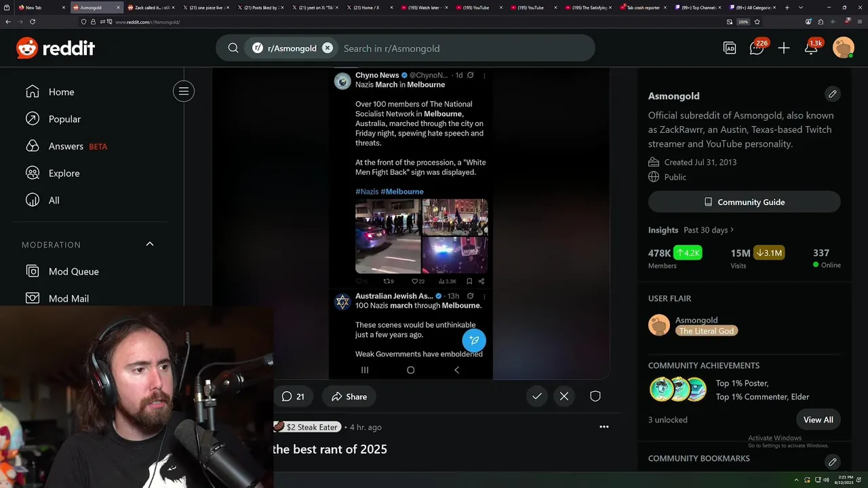View All community achievements
The width and height of the screenshot is (868, 488).
point(818,420)
